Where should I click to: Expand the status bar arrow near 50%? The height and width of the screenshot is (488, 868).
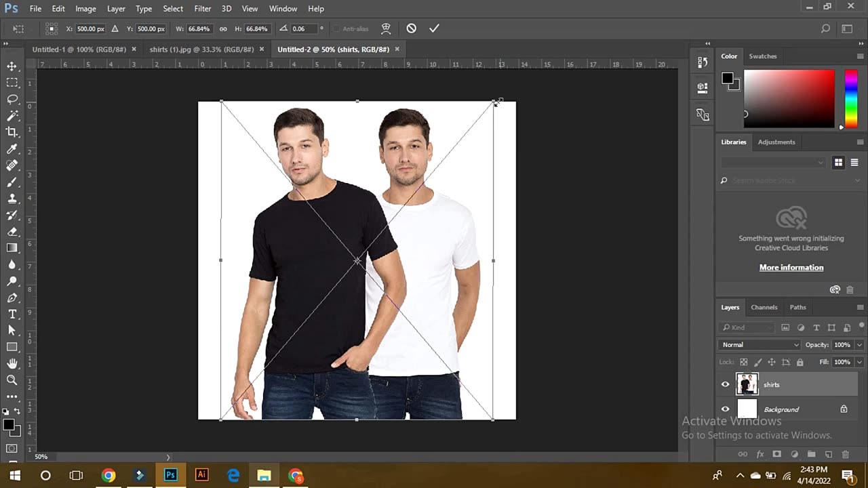point(168,457)
